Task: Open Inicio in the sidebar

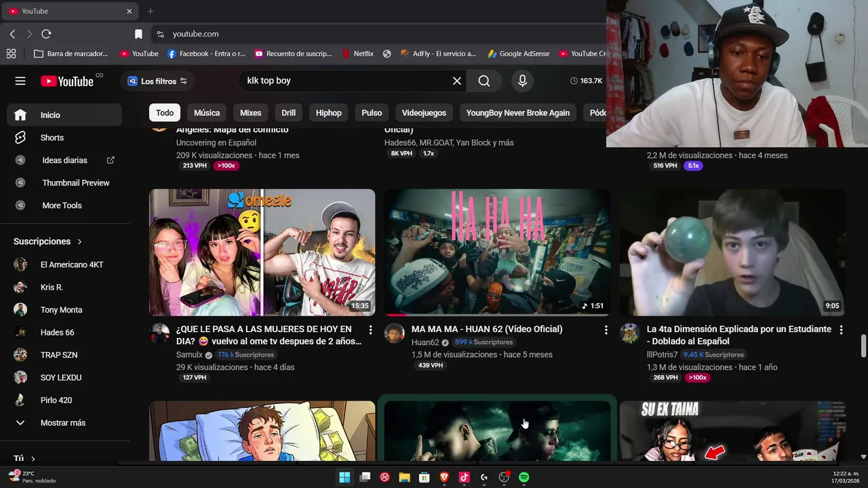Action: click(64, 115)
